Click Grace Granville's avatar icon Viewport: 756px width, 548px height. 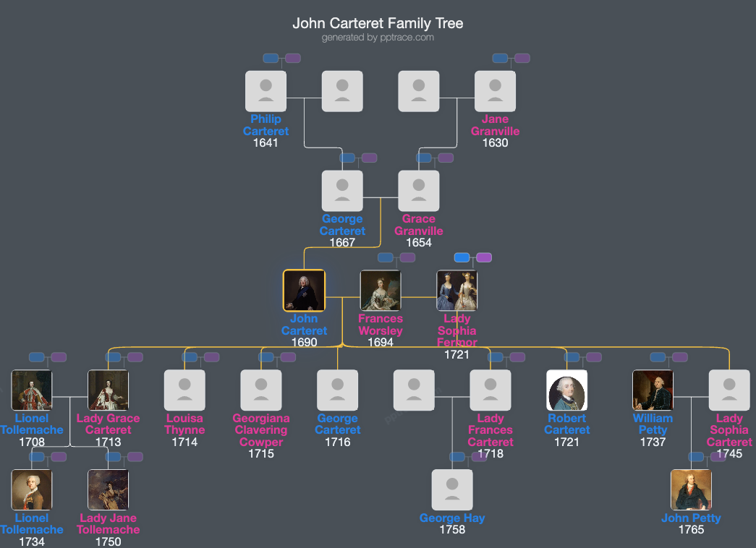418,189
